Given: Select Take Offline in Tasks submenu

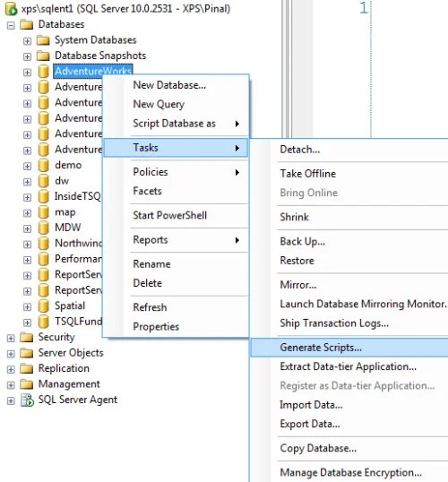Looking at the screenshot, I should pos(349,174).
